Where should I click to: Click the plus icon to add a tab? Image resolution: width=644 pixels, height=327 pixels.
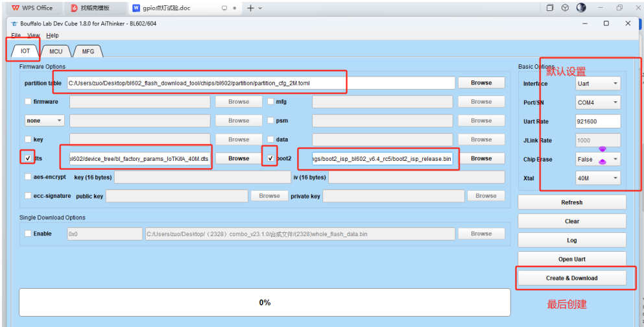point(250,8)
